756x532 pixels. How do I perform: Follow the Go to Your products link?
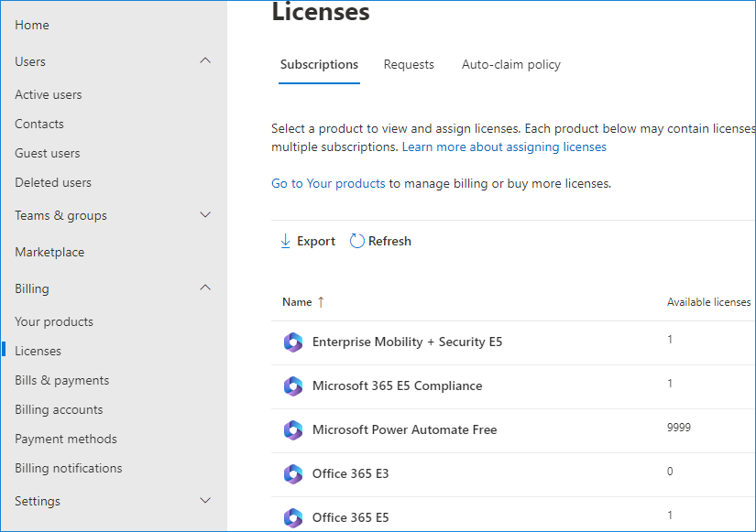point(328,184)
